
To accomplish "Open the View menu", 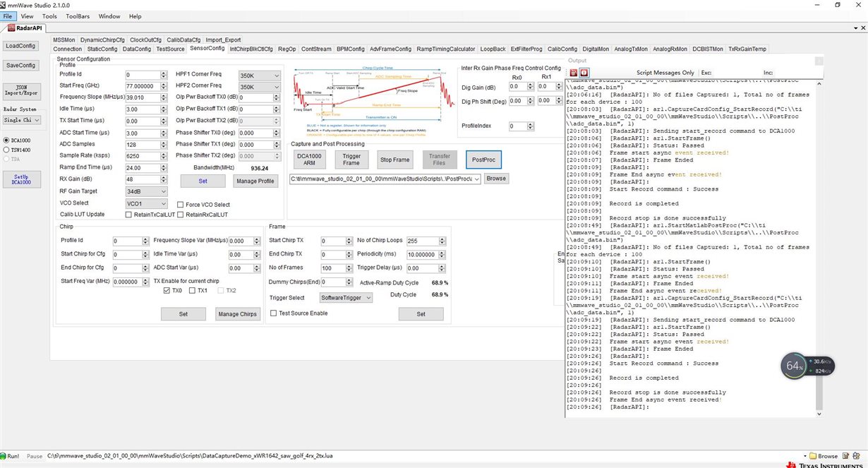I will coord(27,16).
